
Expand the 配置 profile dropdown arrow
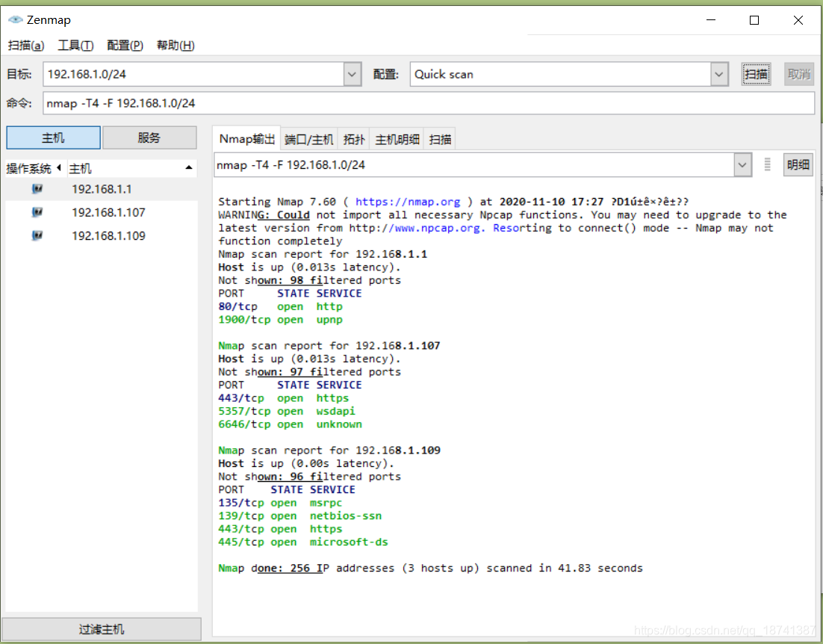tap(719, 74)
